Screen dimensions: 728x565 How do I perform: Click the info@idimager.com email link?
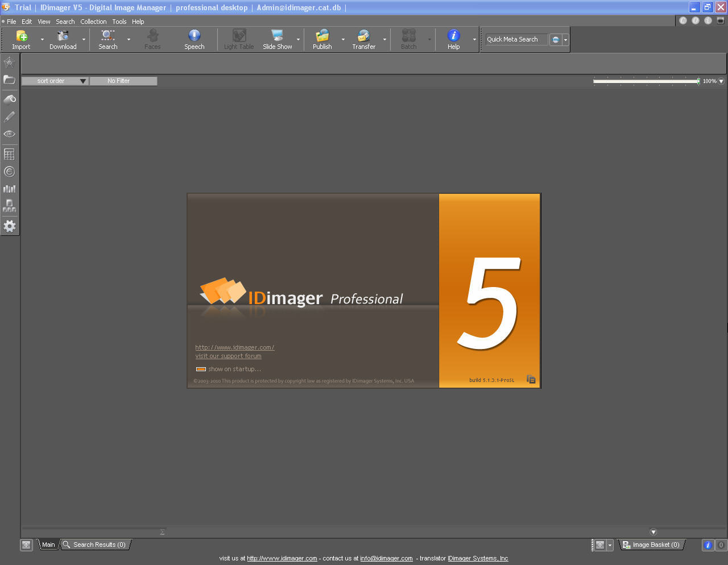386,558
